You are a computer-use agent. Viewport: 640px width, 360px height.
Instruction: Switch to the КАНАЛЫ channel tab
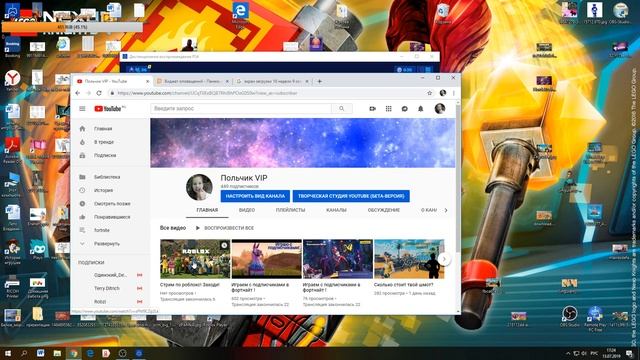(x=336, y=210)
